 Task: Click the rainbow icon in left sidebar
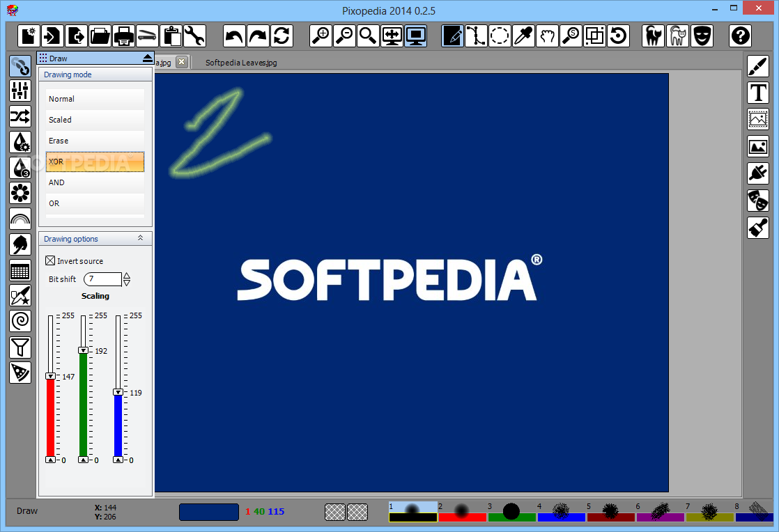click(x=20, y=219)
